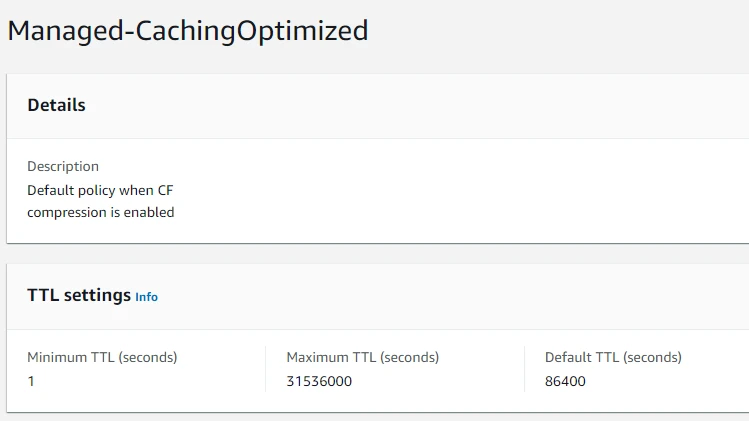
Task: Click the Details section heading
Action: point(56,105)
